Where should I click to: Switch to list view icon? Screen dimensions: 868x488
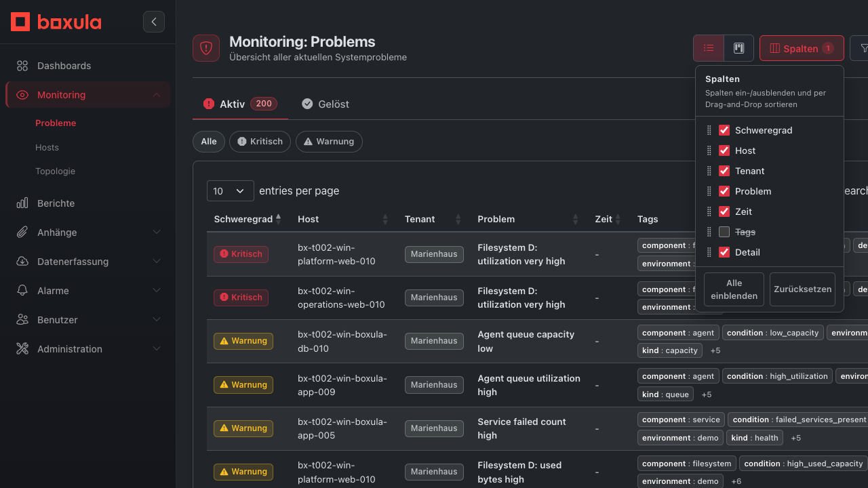pos(709,48)
